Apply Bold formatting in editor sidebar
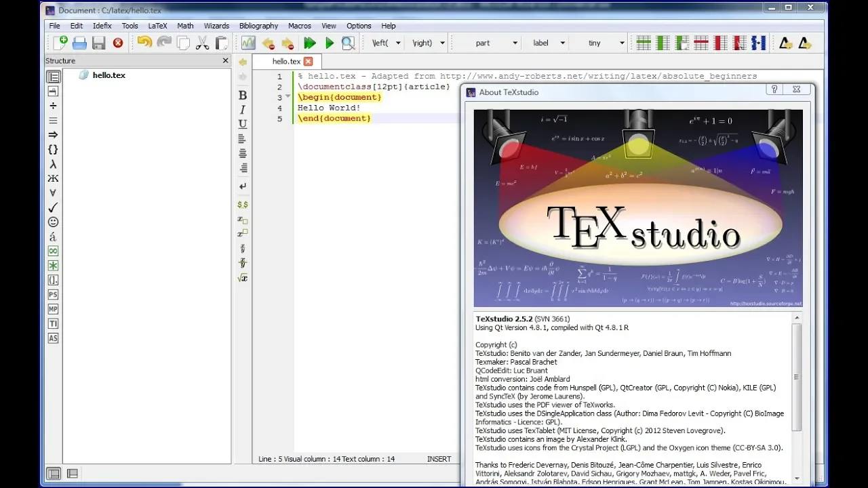Viewport: 868px width, 488px height. click(243, 95)
